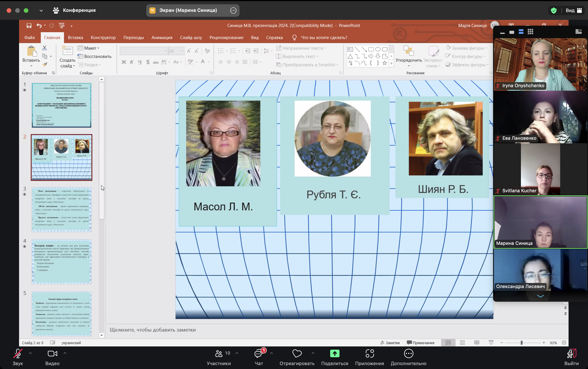Viewport: 588px width, 369px height.
Task: Click the Что вы хотите сделать search field
Action: pos(324,37)
